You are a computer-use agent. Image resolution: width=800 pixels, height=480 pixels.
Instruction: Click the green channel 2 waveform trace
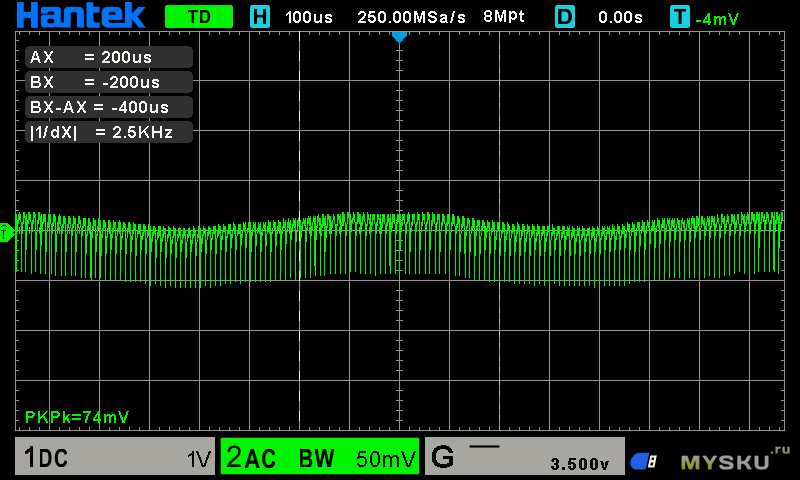pyautogui.click(x=399, y=248)
